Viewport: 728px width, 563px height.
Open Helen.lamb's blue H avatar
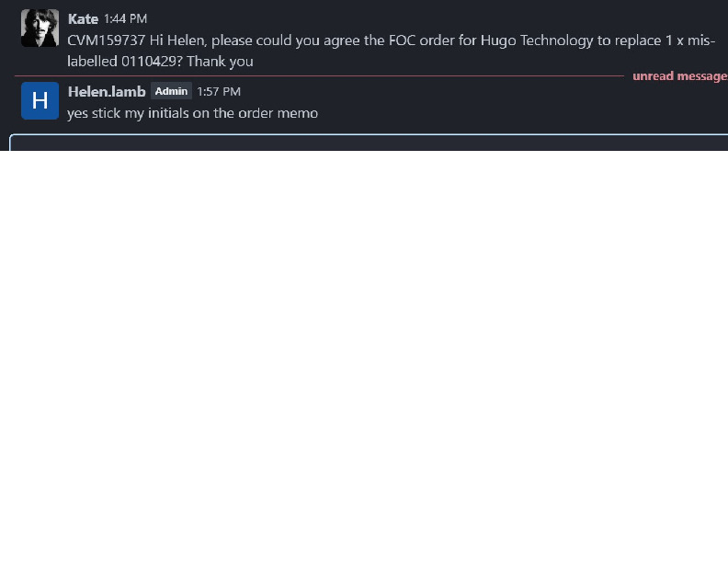pos(40,100)
